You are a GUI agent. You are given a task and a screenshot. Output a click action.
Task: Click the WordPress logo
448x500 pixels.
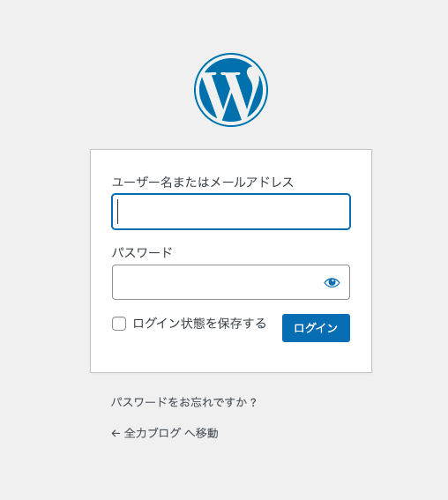click(x=231, y=90)
